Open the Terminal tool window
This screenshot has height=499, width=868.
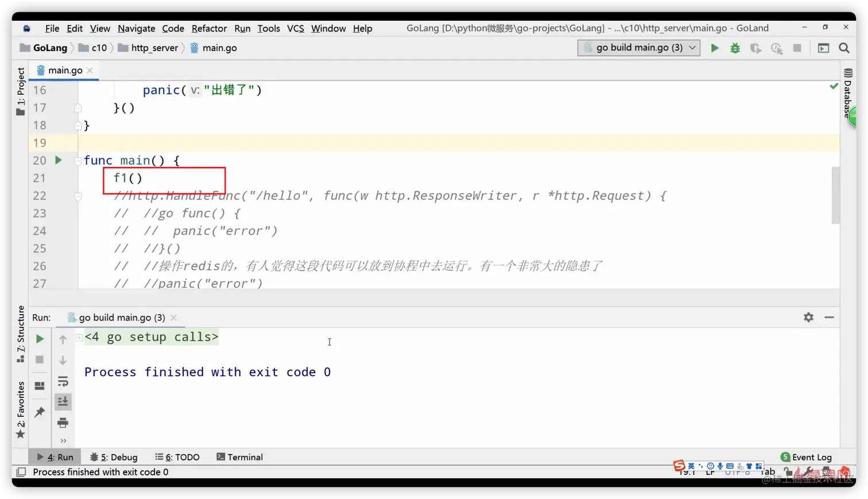(x=240, y=457)
